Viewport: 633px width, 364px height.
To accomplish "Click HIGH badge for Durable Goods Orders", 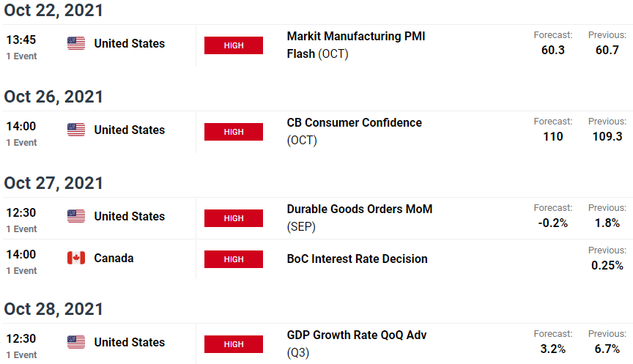I will pos(233,218).
